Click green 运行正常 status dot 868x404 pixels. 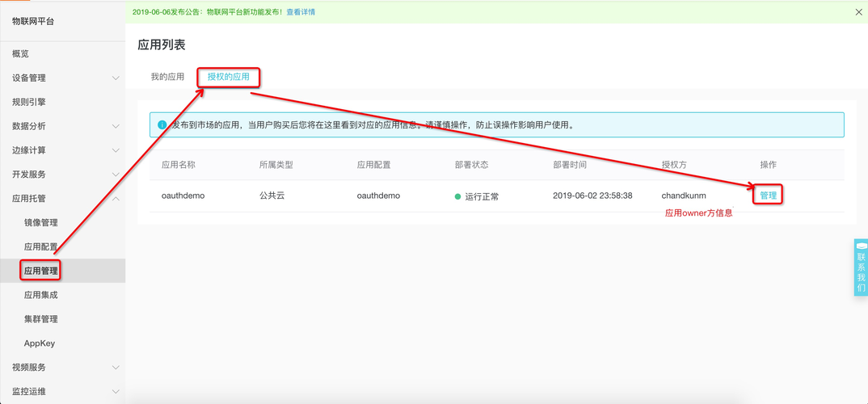click(x=457, y=196)
